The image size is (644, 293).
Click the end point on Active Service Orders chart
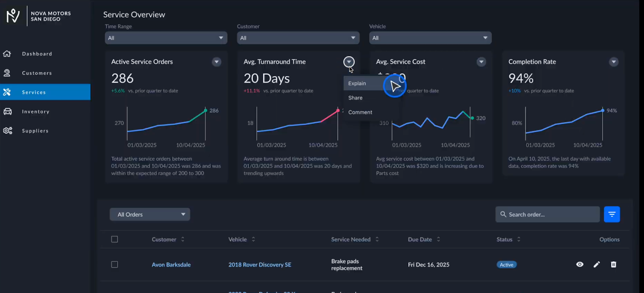(x=205, y=110)
